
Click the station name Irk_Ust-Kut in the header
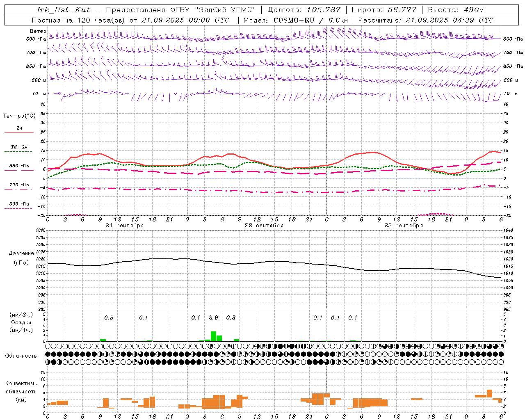point(63,10)
